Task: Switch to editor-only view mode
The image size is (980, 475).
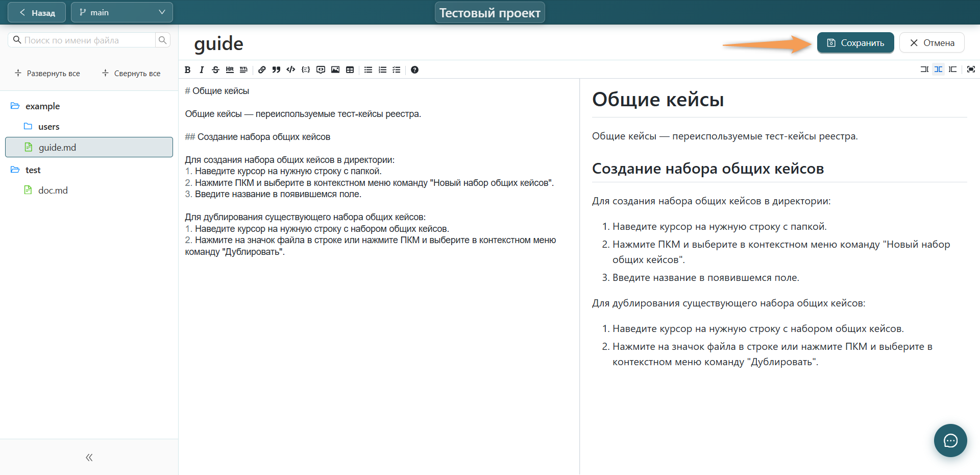Action: pyautogui.click(x=924, y=69)
